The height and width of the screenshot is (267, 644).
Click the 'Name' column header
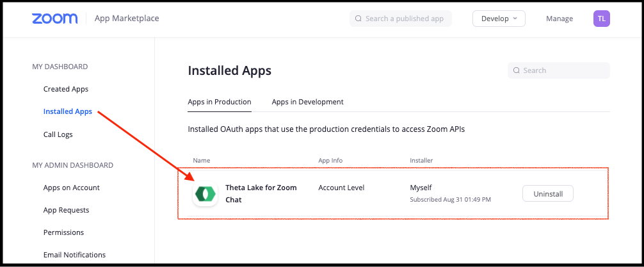[x=201, y=160]
